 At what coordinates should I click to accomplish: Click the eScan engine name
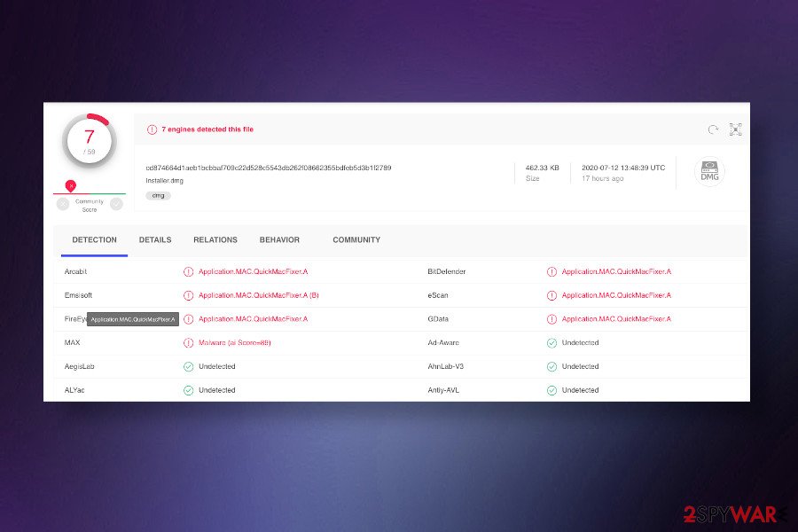pos(438,295)
